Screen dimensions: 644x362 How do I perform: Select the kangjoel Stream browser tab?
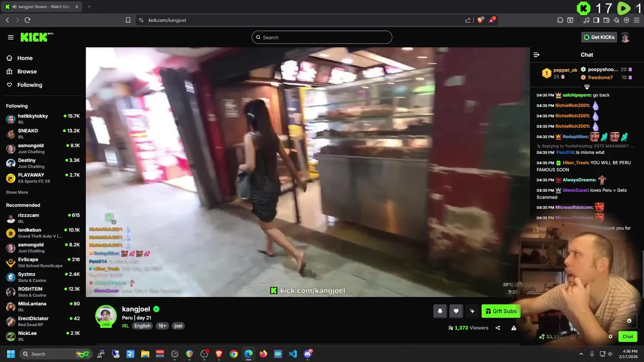click(41, 7)
